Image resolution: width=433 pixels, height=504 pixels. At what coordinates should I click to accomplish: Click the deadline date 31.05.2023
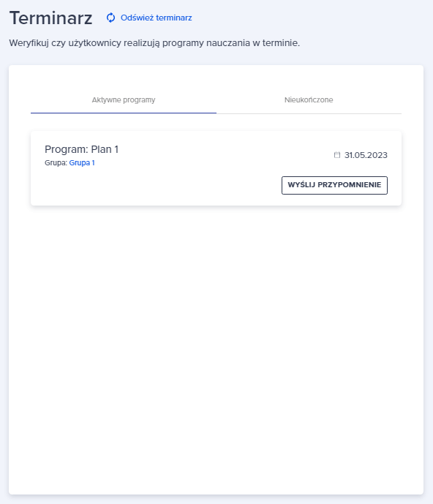pyautogui.click(x=366, y=155)
